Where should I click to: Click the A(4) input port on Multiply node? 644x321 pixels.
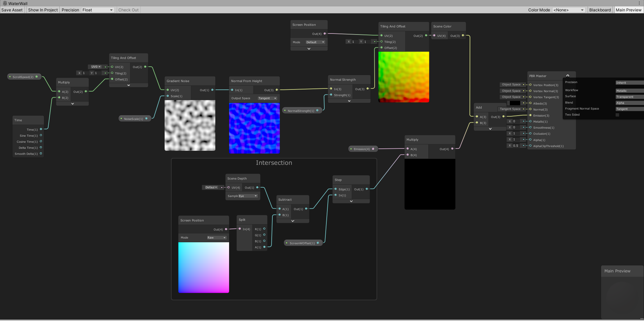[x=408, y=149]
